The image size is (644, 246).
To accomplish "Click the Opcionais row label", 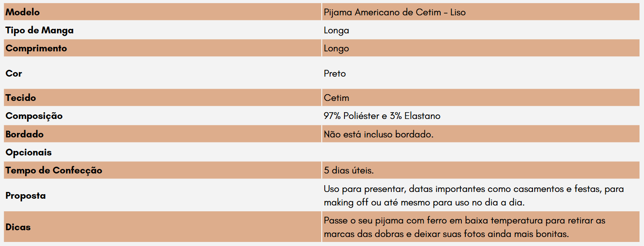I will tap(28, 152).
